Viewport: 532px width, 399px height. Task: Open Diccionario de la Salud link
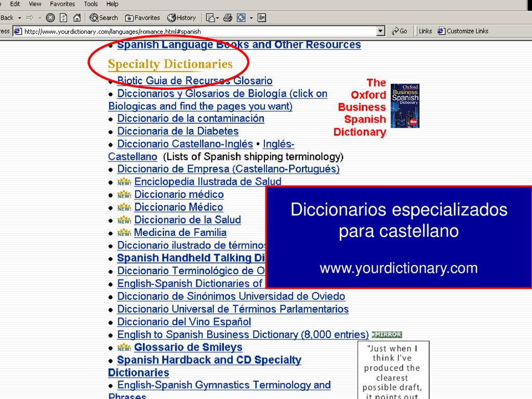[188, 220]
